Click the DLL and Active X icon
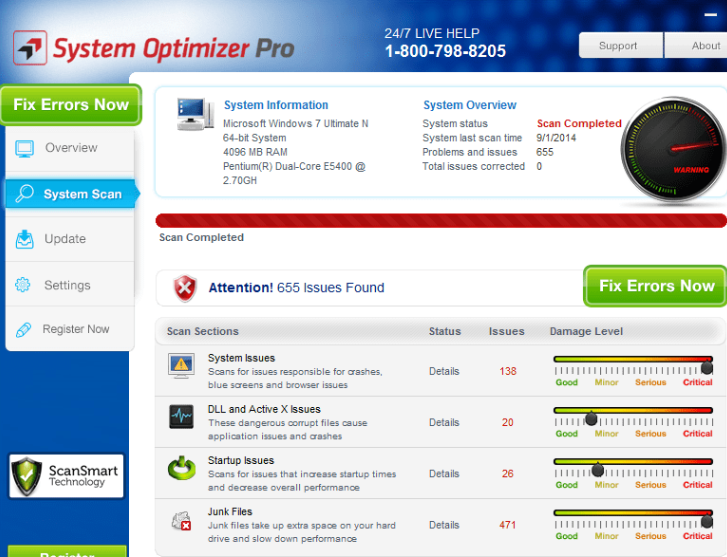The height and width of the screenshot is (557, 727). (x=181, y=417)
